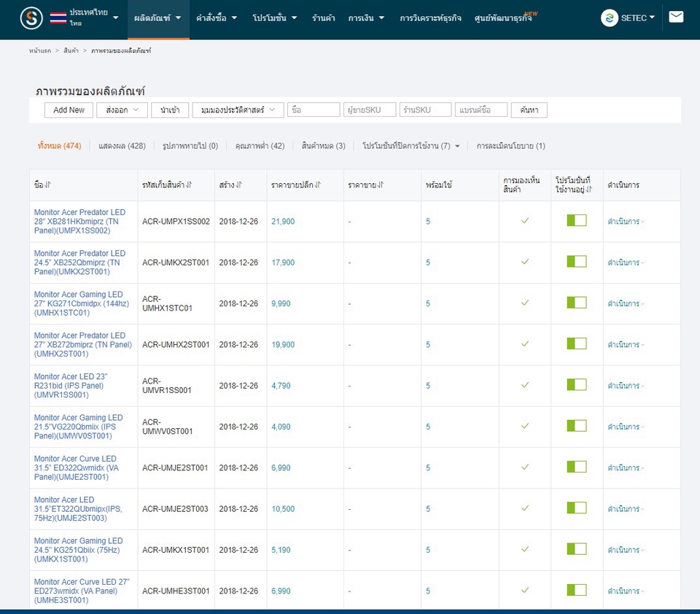
Task: Expand โปรโมชั่นที่ปิดการใช้งาน (7) filter arrow
Action: [457, 146]
